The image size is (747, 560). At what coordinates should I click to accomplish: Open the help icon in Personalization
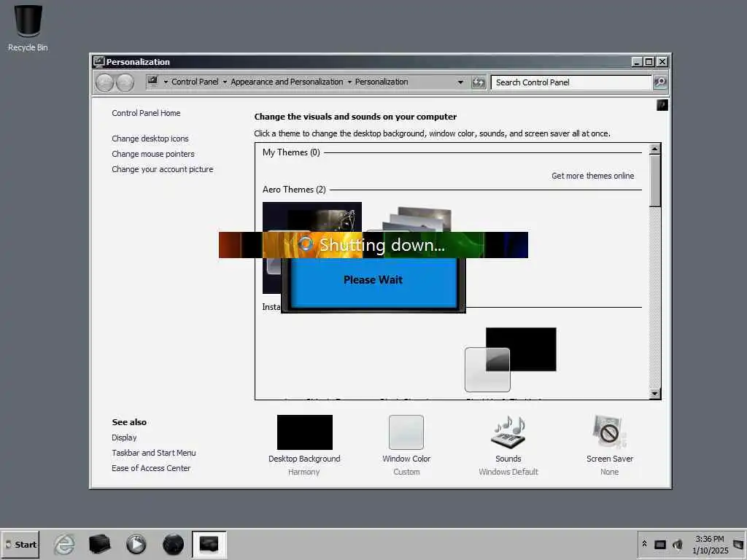tap(662, 105)
